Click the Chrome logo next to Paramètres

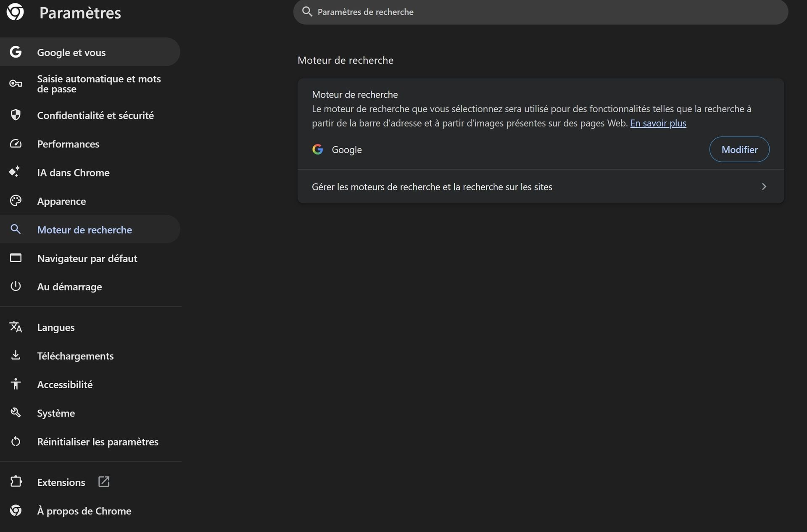click(x=15, y=12)
